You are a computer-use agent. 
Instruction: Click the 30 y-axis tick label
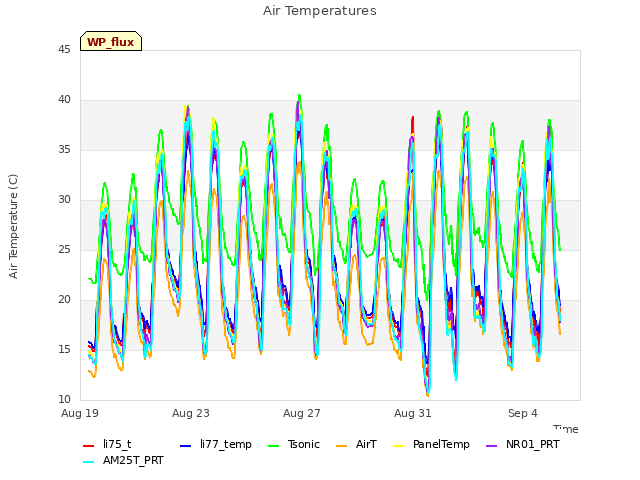64,200
